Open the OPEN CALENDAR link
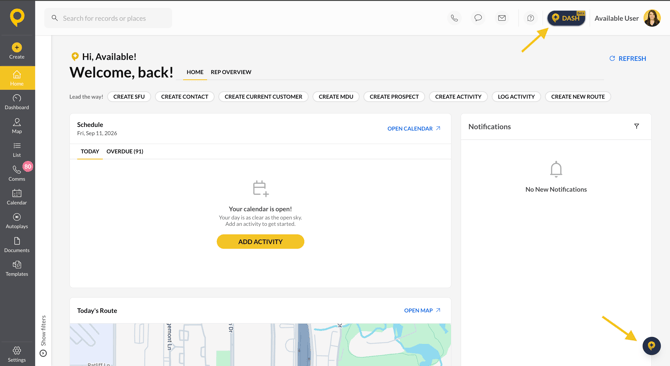Viewport: 670px width, 366px height. pyautogui.click(x=414, y=129)
